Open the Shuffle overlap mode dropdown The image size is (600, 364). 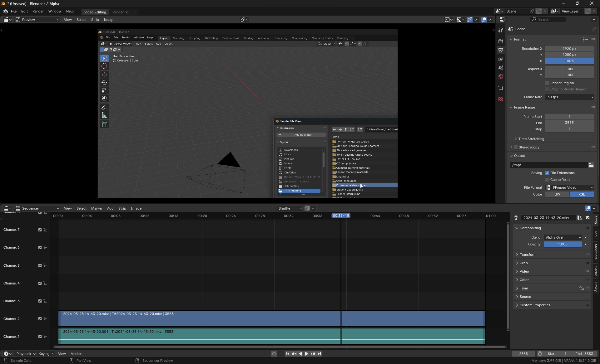click(289, 208)
